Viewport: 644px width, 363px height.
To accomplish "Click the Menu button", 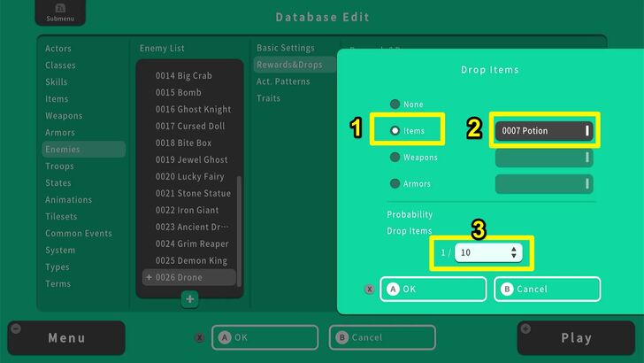I will (66, 338).
